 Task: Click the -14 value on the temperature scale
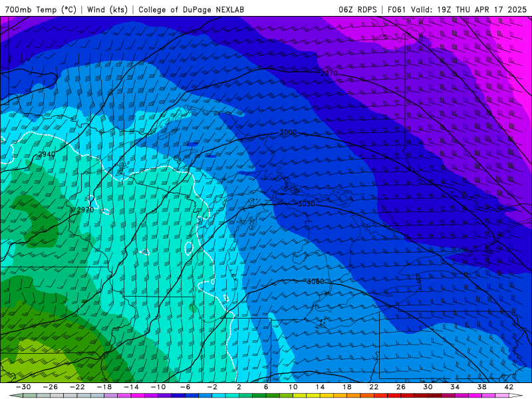131,387
